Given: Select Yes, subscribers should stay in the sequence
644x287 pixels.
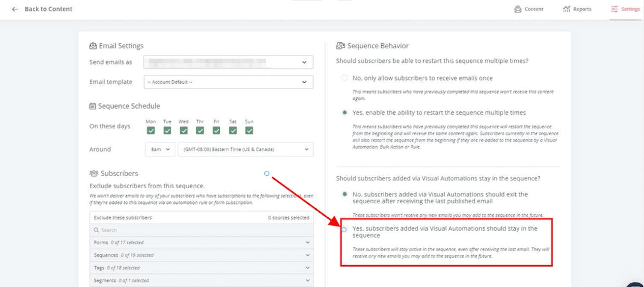Looking at the screenshot, I should (344, 229).
